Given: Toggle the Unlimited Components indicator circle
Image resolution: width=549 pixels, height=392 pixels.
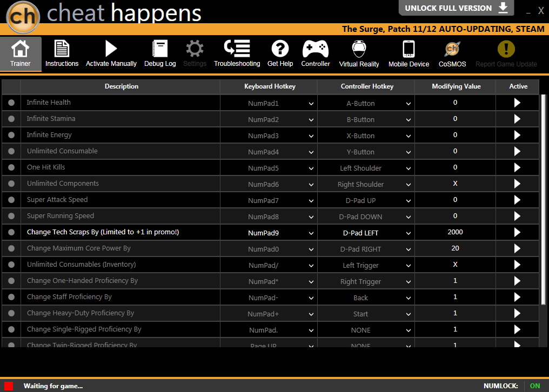Looking at the screenshot, I should tap(11, 184).
